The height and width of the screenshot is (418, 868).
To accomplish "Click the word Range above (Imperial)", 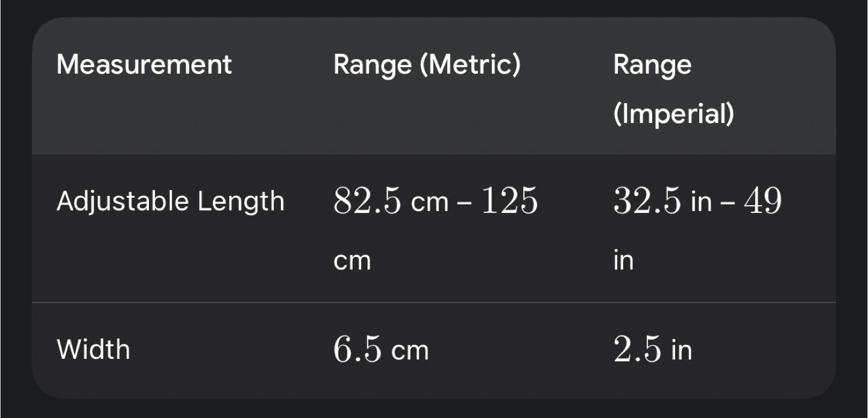I will tap(652, 65).
